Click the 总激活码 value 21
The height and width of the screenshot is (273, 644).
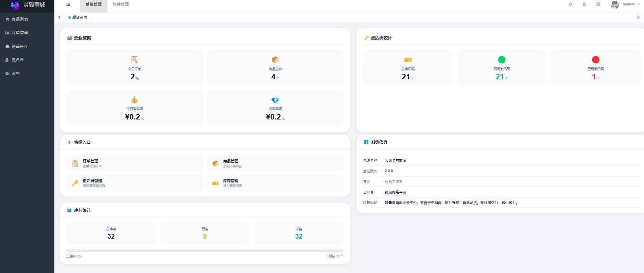tap(406, 77)
